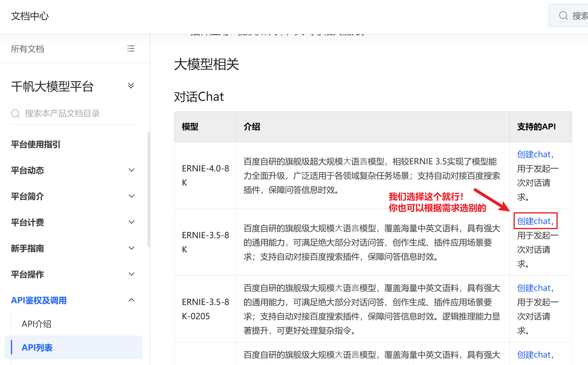
Task: Collapse the 千帆大模型平台 double-chevron
Action: click(131, 86)
